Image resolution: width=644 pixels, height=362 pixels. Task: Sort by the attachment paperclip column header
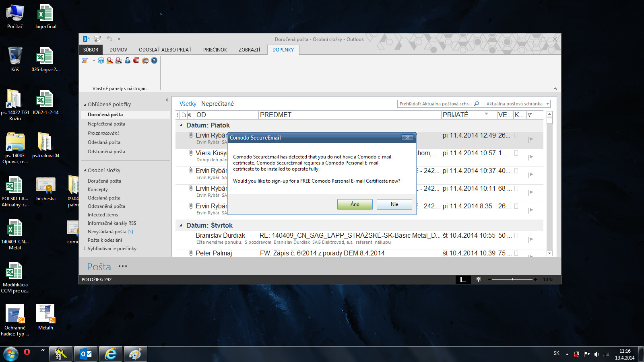point(190,115)
